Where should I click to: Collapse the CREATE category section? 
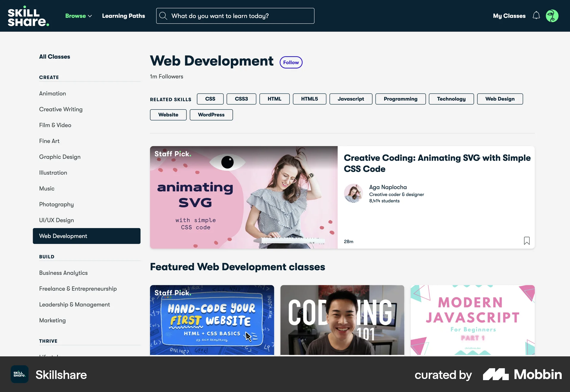(49, 77)
